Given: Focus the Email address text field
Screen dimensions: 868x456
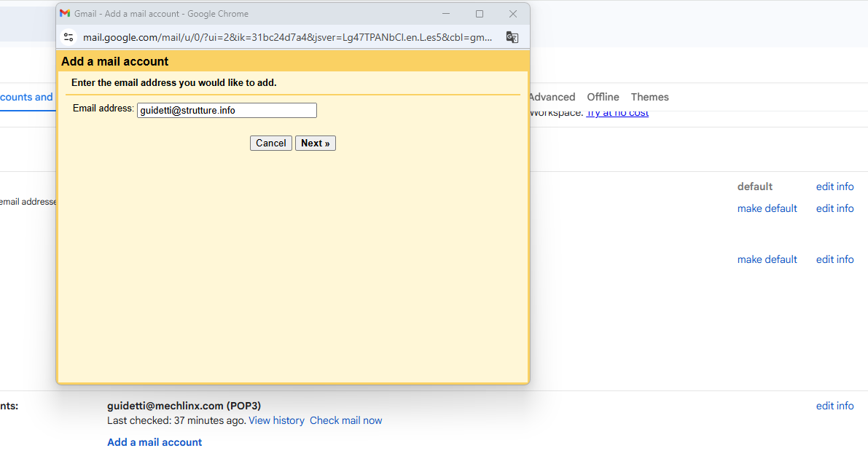Looking at the screenshot, I should (227, 111).
